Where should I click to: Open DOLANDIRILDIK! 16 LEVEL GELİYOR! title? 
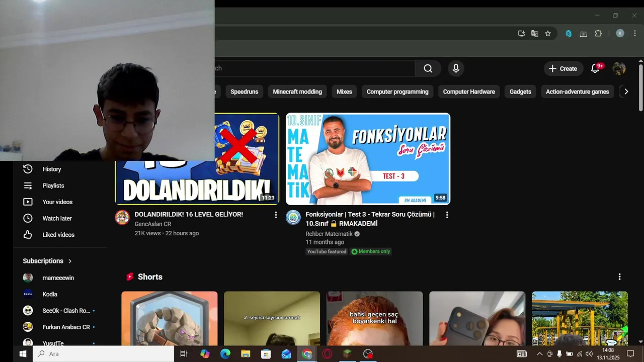[x=189, y=214]
